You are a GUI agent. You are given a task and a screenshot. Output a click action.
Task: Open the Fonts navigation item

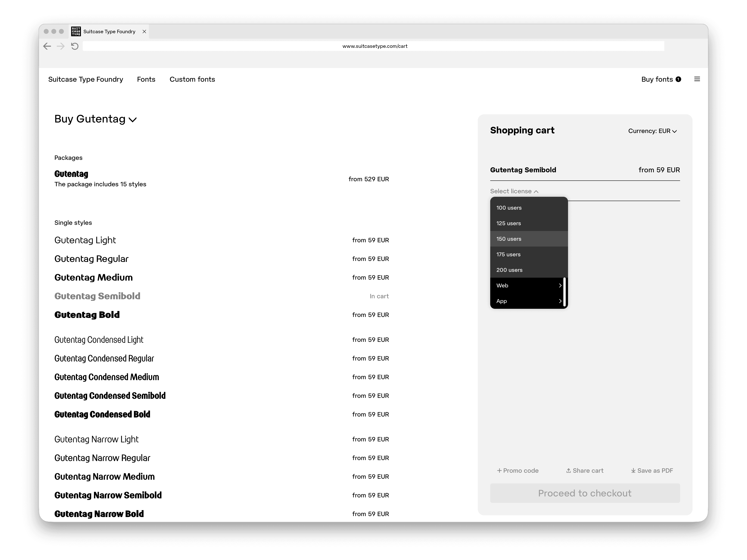point(146,79)
